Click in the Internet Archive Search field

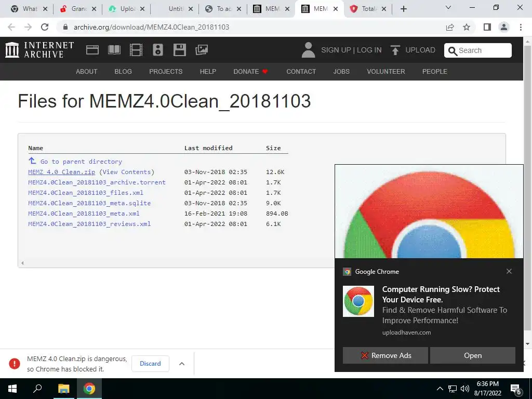478,50
